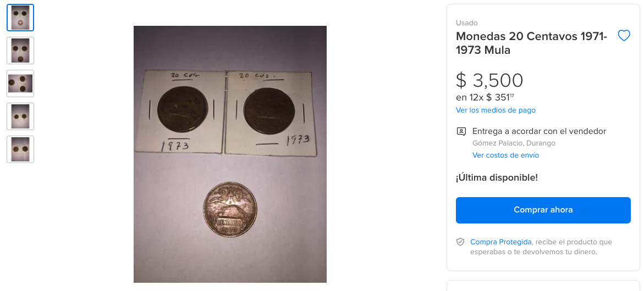The height and width of the screenshot is (291, 644).
Task: Click the Gómez Palacio, Durango location text
Action: click(514, 143)
